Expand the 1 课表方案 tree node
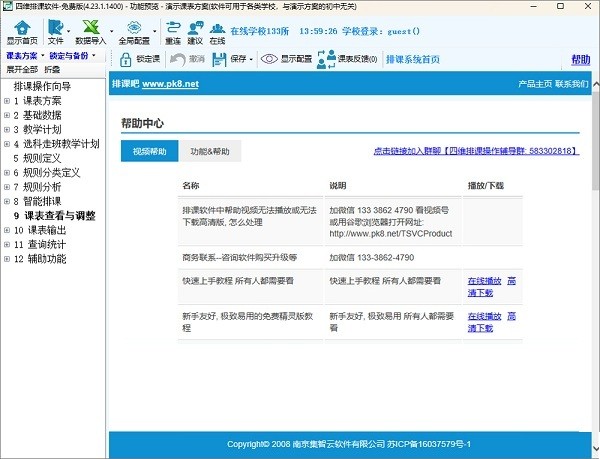The width and height of the screenshot is (600, 459). (x=7, y=101)
